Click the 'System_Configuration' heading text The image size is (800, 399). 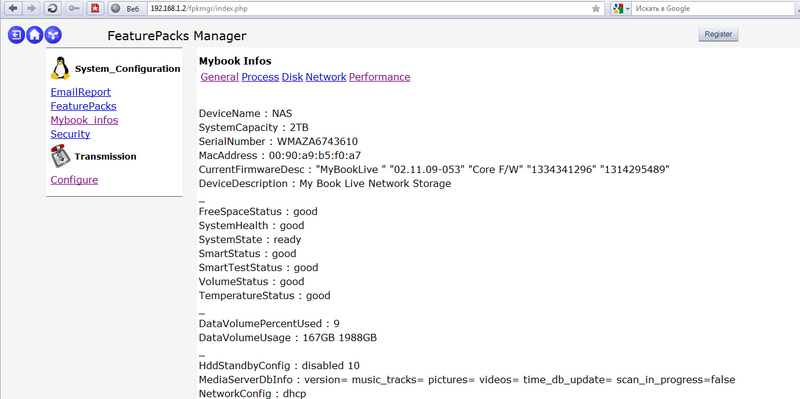128,68
